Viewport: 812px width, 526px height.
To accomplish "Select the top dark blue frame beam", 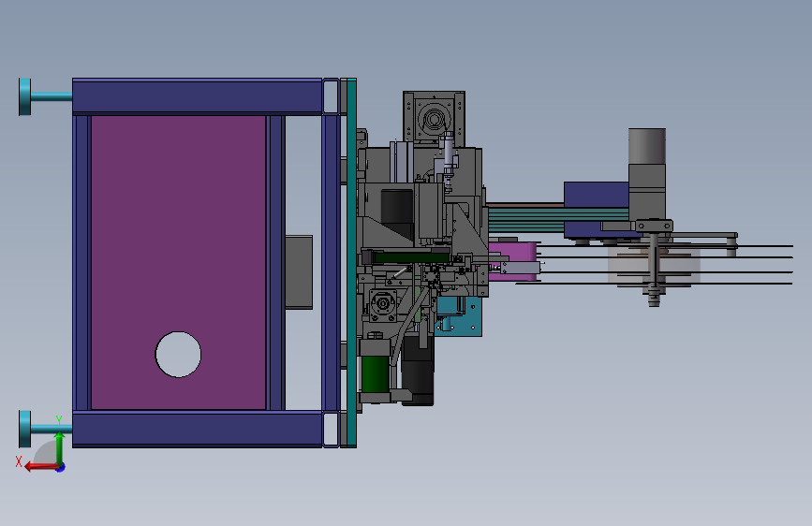I will (198, 96).
